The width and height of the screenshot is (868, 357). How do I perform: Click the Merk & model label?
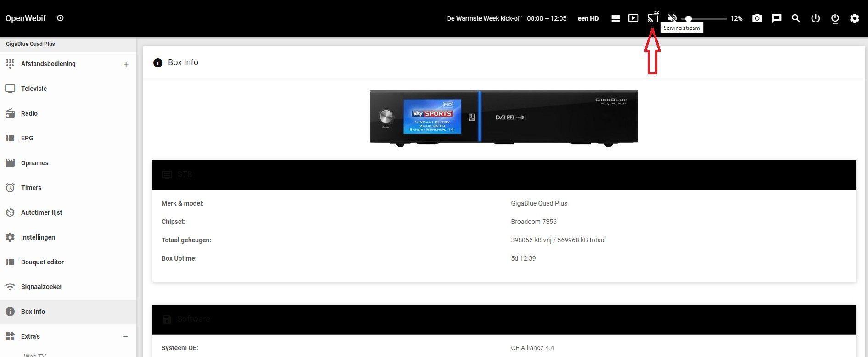point(183,203)
